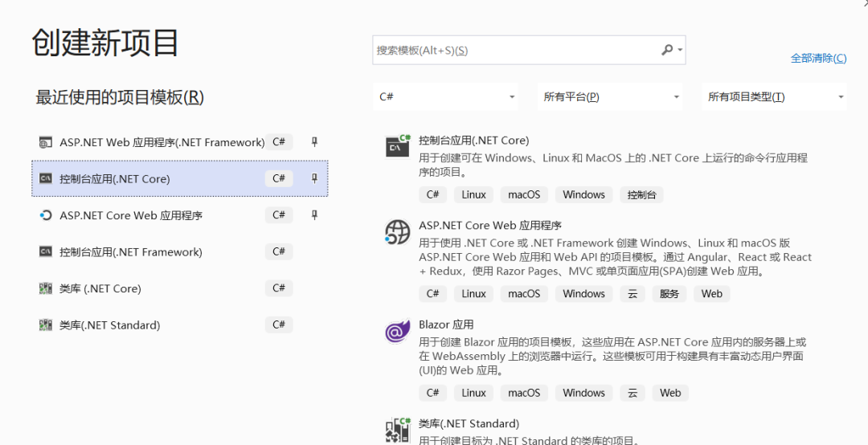Click ASP.NET Web 应用程序(.NET Framework) icon in recent list
Image resolution: width=868 pixels, height=445 pixels.
pyautogui.click(x=45, y=142)
